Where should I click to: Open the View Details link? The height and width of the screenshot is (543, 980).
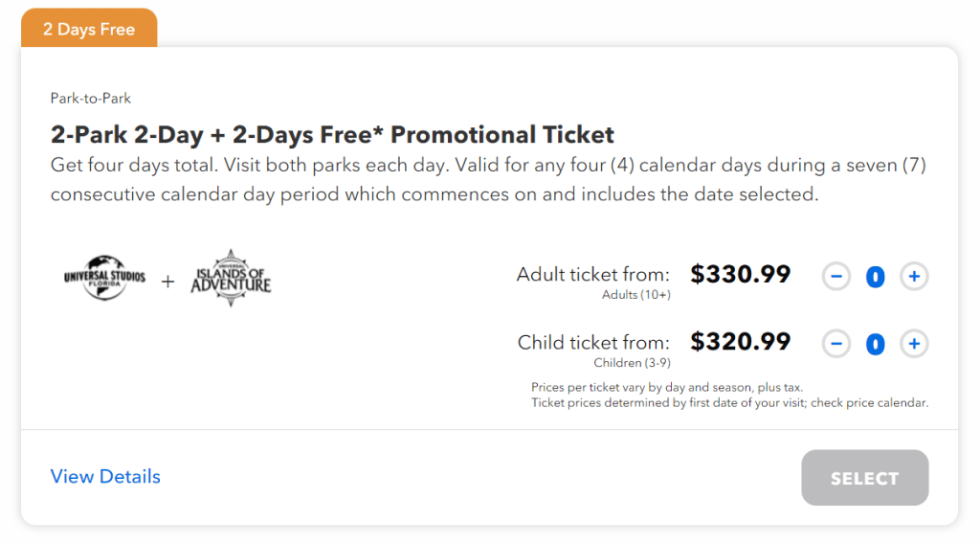tap(105, 476)
